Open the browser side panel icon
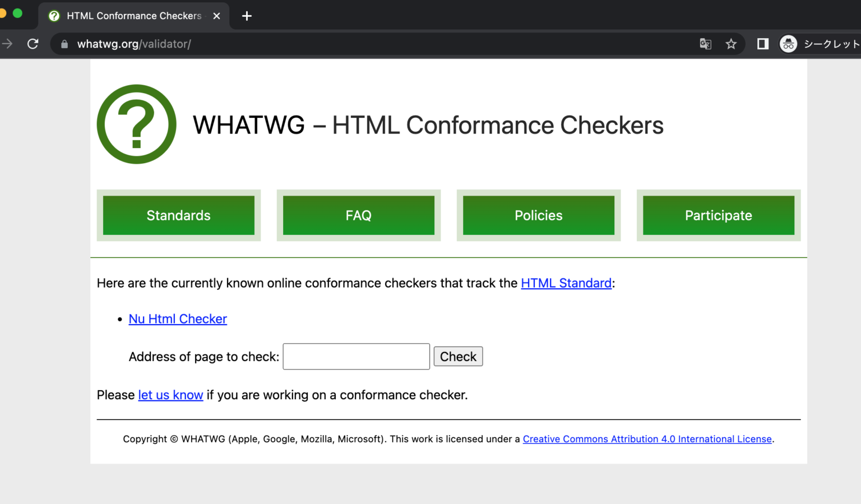861x504 pixels. pos(762,44)
